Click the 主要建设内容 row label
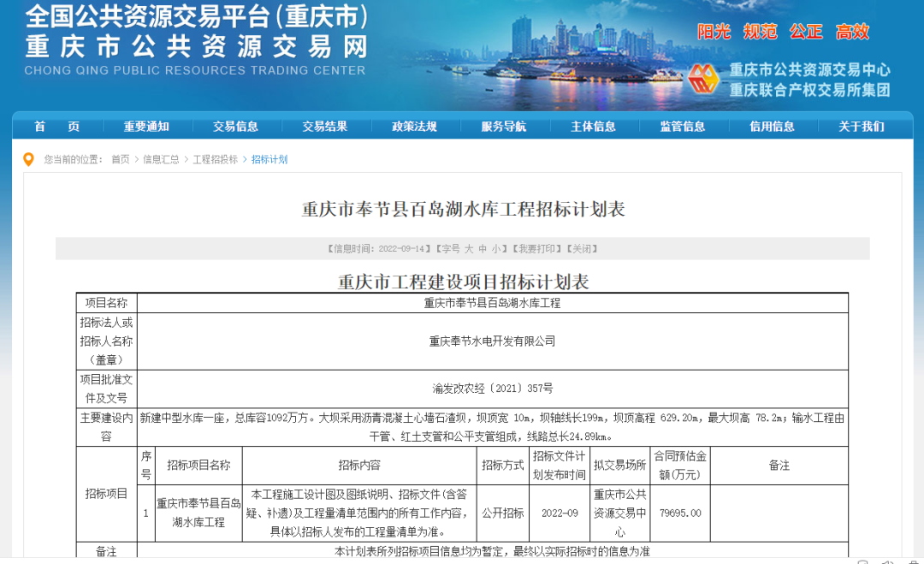The height and width of the screenshot is (564, 924). (106, 427)
